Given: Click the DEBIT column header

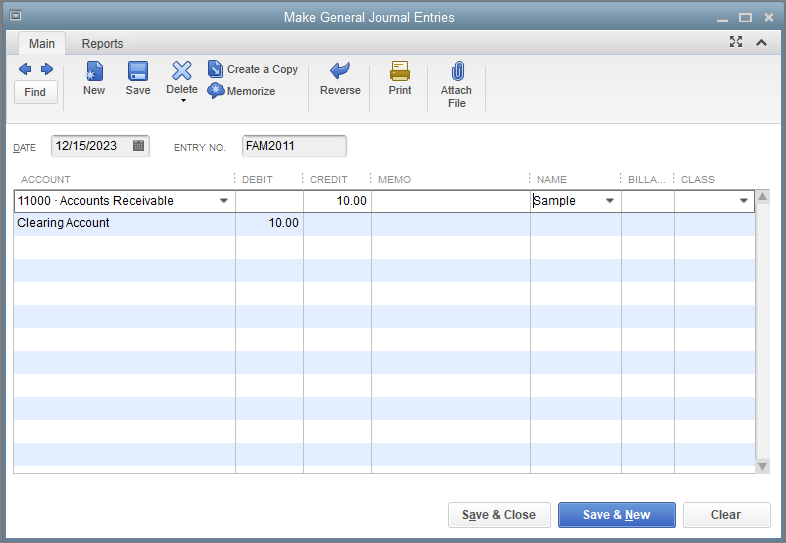Looking at the screenshot, I should coord(257,179).
